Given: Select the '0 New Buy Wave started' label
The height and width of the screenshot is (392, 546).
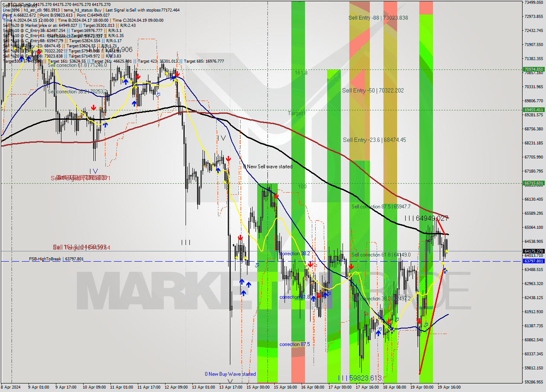Looking at the screenshot, I should tap(230, 374).
